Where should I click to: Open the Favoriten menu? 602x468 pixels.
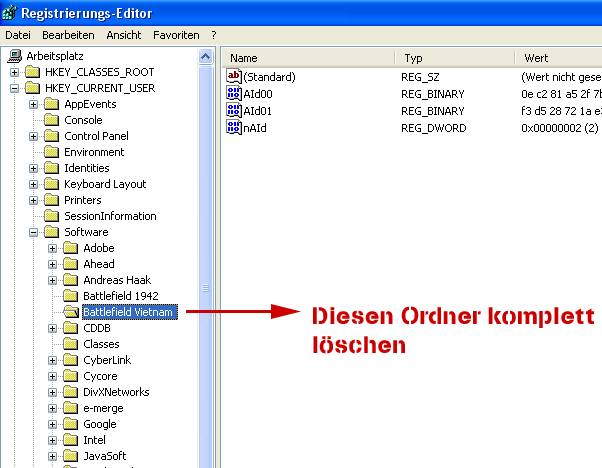176,35
